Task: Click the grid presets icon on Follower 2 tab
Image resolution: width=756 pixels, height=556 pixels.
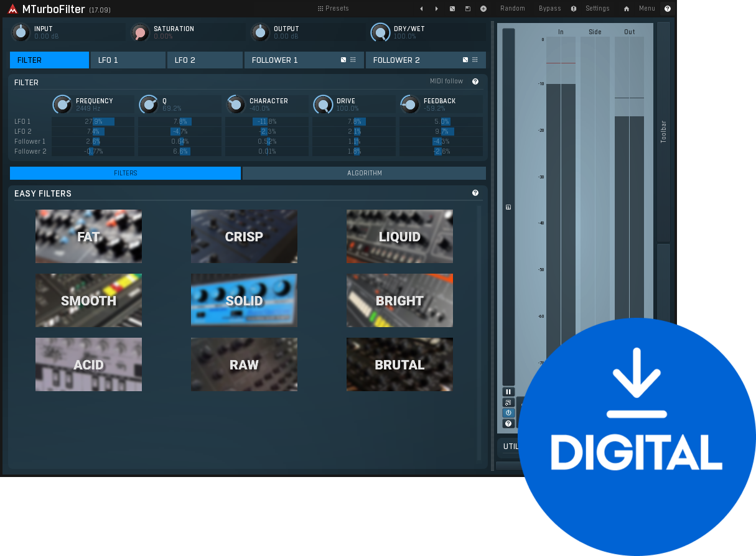Action: 475,60
